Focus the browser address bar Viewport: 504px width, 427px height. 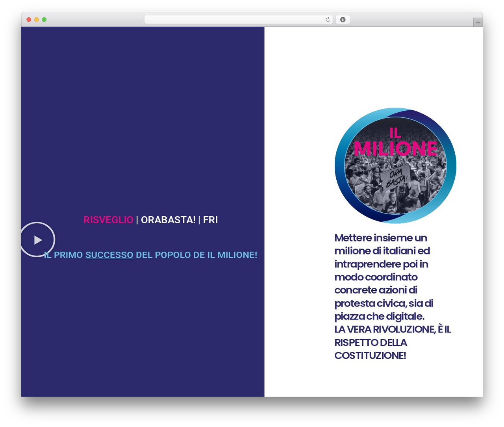(238, 20)
